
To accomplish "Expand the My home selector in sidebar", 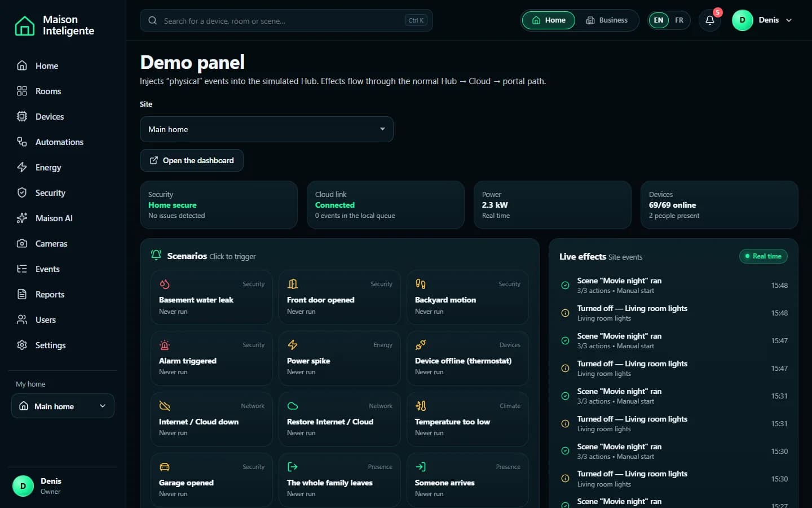I will pyautogui.click(x=63, y=406).
